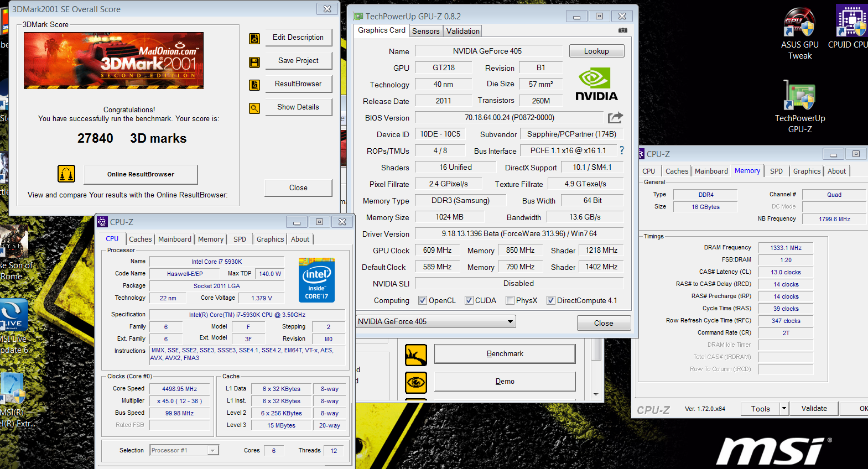The image size is (868, 469).
Task: Click the Benchmark running-figure icon
Action: (x=416, y=355)
